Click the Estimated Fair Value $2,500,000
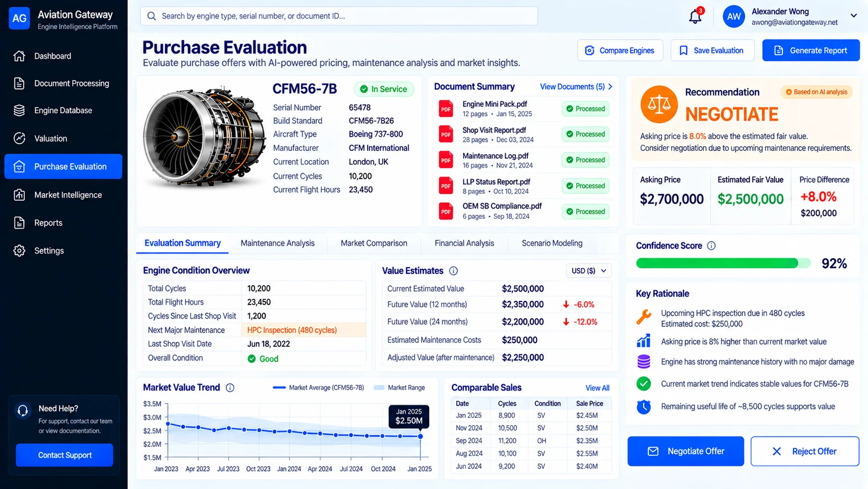The width and height of the screenshot is (868, 489). (750, 199)
